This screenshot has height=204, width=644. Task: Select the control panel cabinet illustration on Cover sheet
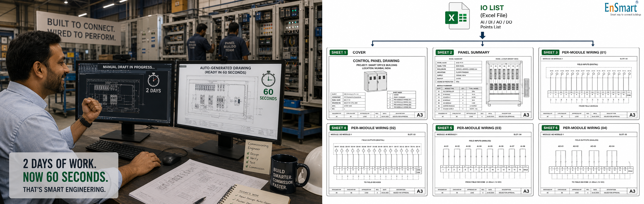point(376,81)
